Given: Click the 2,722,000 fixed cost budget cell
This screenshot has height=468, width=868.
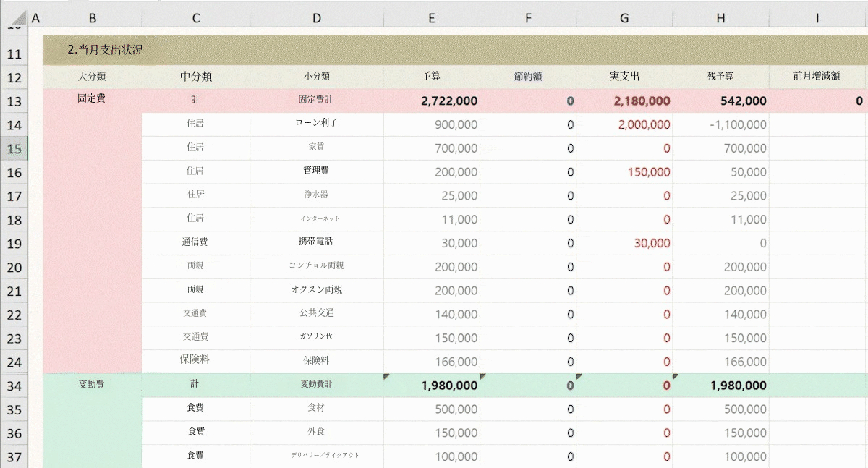Looking at the screenshot, I should [432, 101].
